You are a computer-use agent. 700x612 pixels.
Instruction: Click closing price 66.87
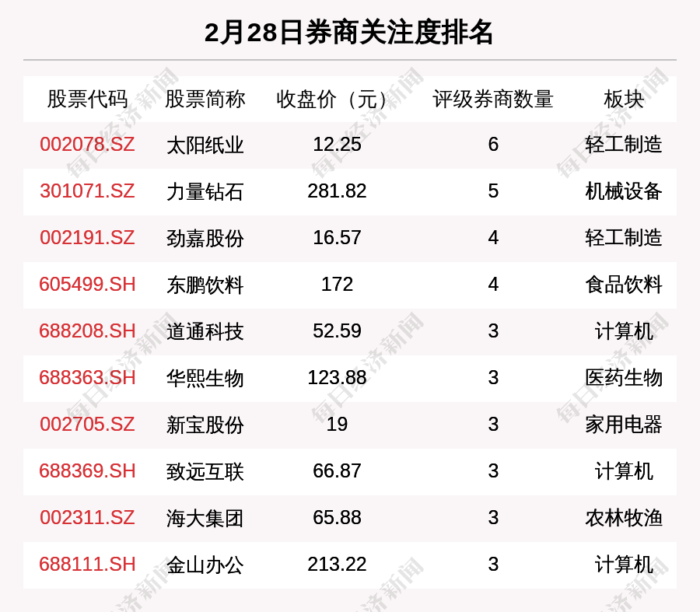click(337, 471)
